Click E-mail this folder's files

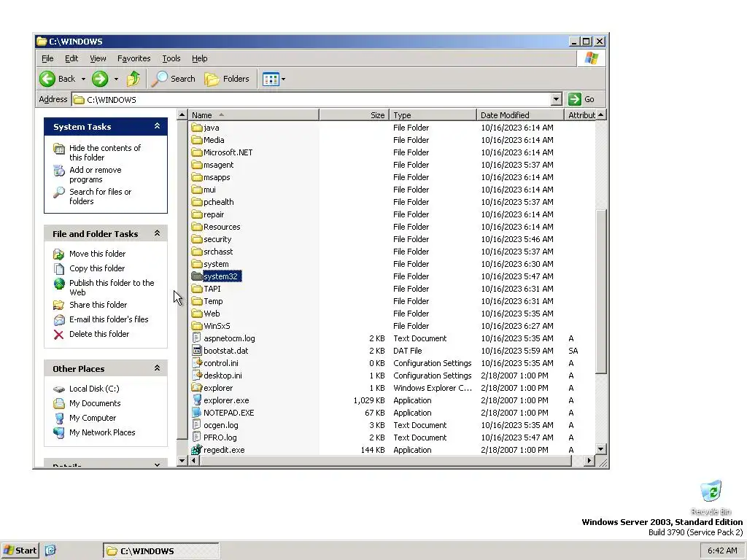pyautogui.click(x=109, y=319)
